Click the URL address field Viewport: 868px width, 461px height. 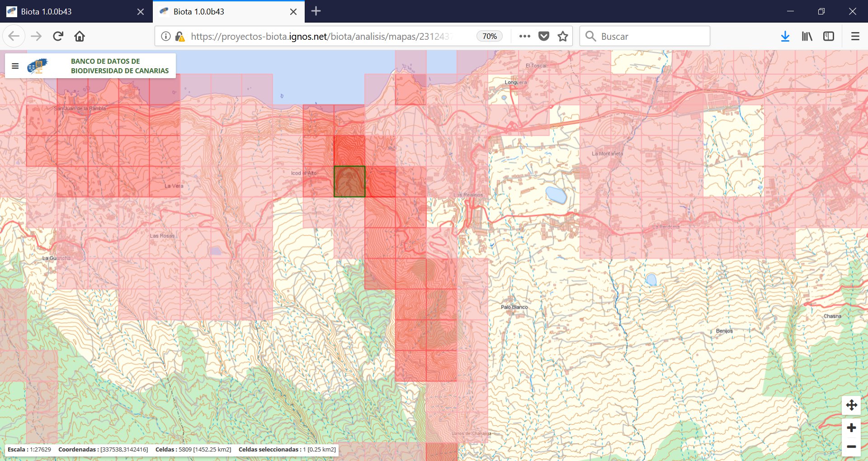tap(321, 36)
